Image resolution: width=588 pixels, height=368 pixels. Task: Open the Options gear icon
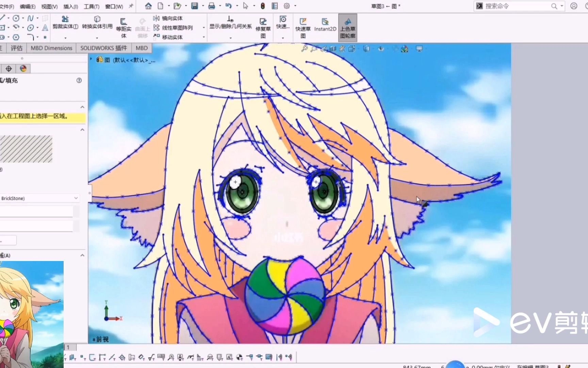tap(287, 6)
